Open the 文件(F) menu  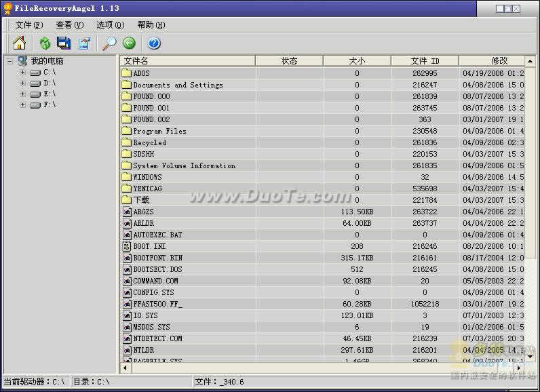tap(29, 25)
